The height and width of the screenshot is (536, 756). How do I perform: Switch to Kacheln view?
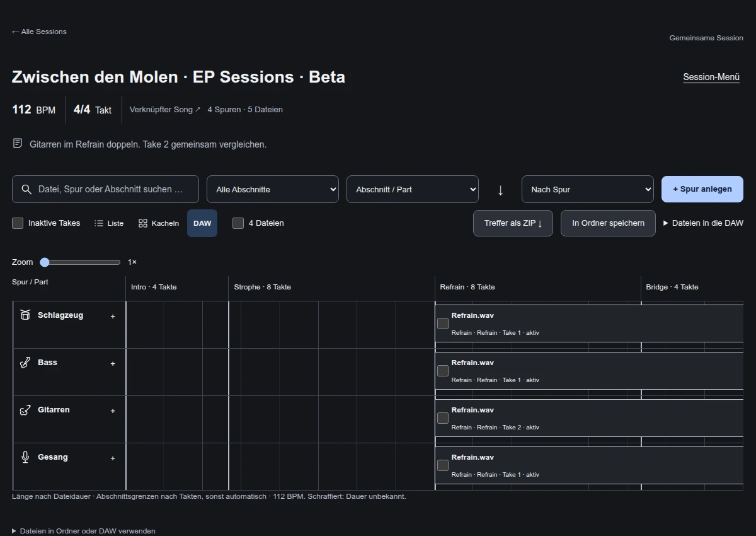point(159,223)
